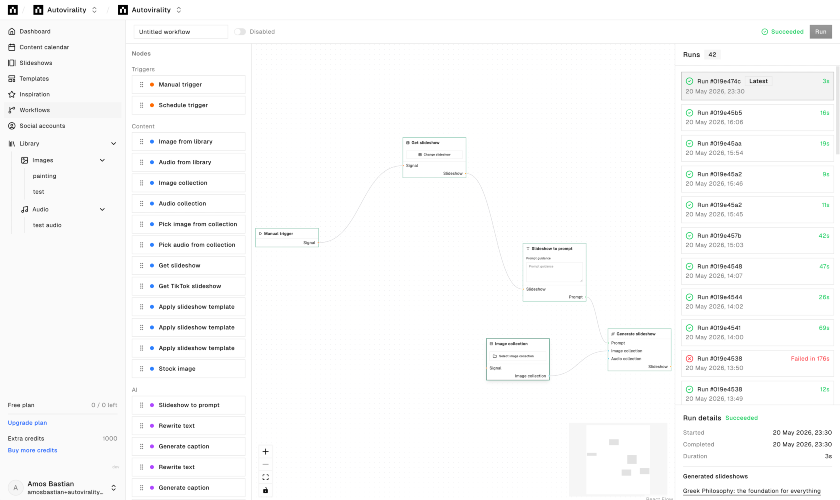Click the Dashboard home icon
This screenshot has width=840, height=500.
point(12,32)
